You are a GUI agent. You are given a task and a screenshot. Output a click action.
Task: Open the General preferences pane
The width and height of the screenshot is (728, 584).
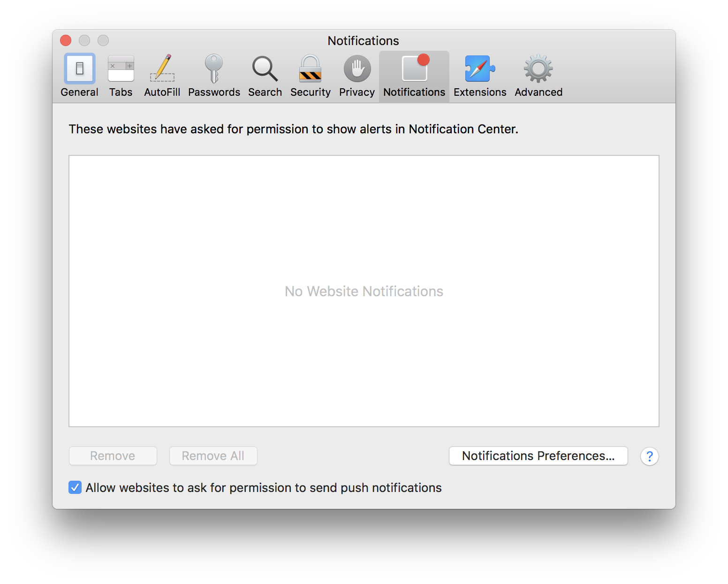point(79,76)
